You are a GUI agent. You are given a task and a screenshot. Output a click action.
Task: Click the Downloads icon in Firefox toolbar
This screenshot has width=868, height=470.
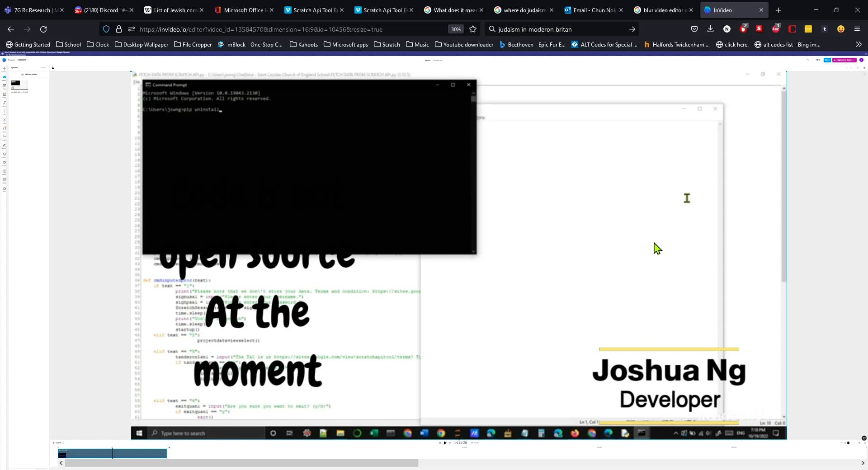point(710,29)
